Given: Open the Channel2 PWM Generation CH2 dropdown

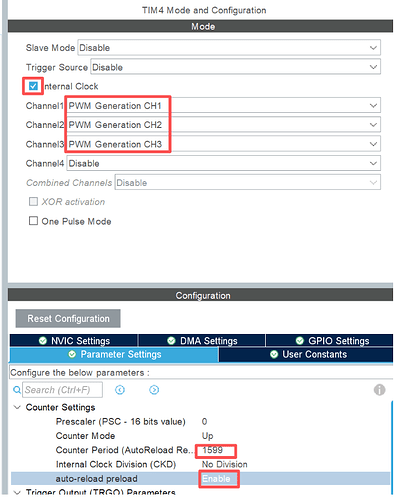Looking at the screenshot, I should (223, 125).
